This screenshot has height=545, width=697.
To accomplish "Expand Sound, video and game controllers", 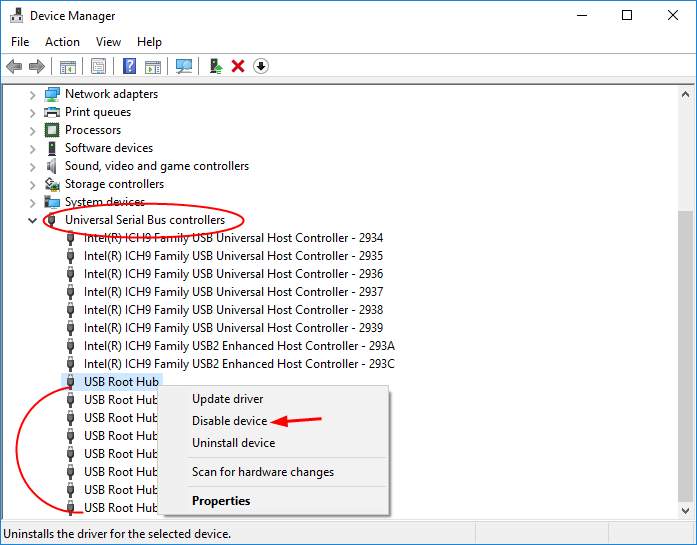I will pos(33,166).
